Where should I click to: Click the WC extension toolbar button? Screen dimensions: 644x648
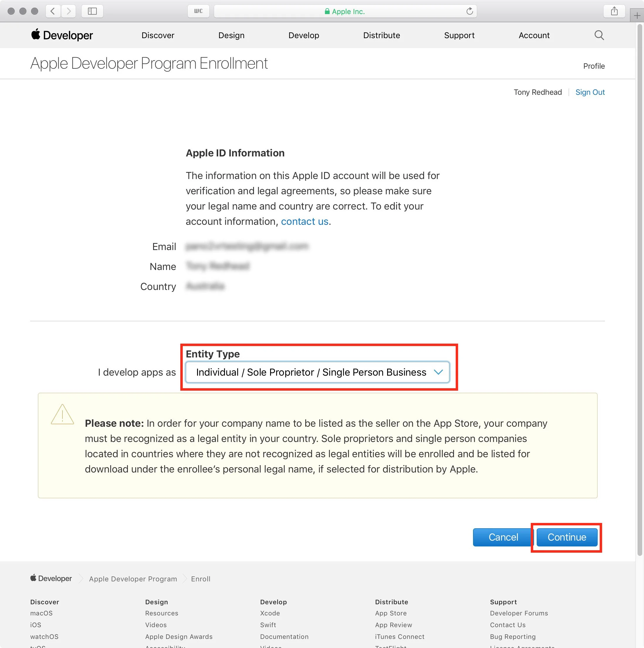tap(198, 11)
